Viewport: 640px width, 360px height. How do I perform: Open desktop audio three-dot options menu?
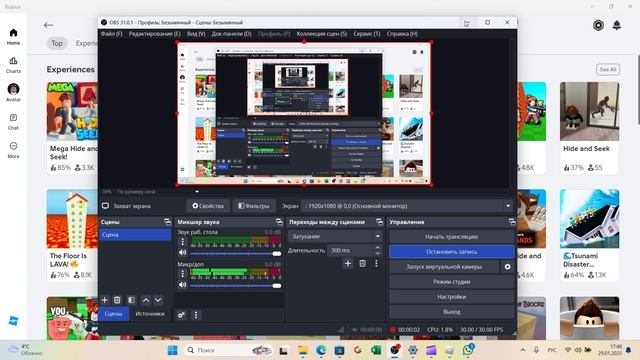(x=182, y=242)
